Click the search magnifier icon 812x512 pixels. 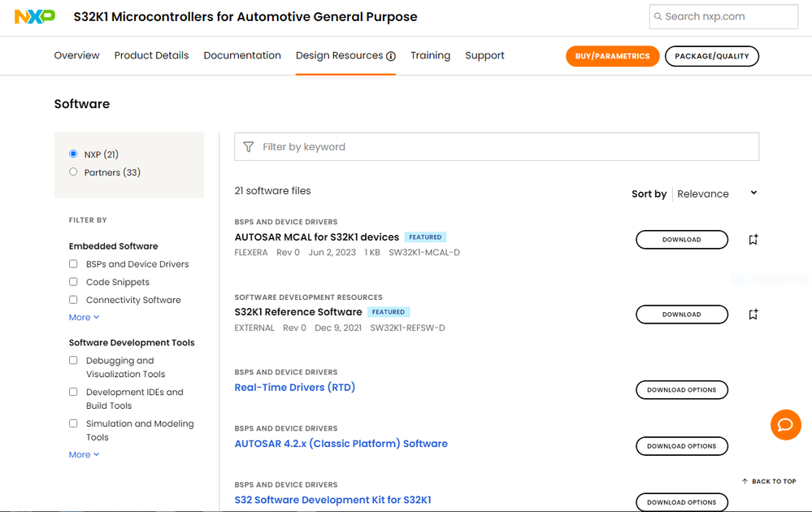coord(658,16)
